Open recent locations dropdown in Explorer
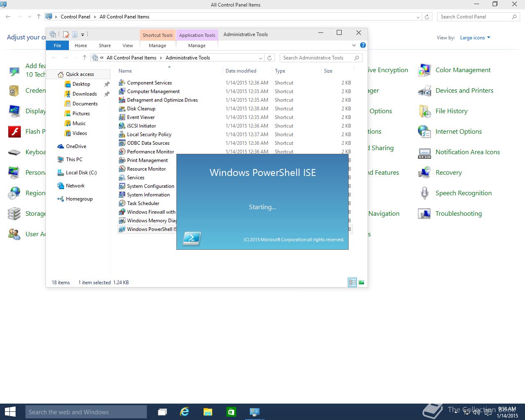Screen dimensions: 525x420 [x=75, y=58]
